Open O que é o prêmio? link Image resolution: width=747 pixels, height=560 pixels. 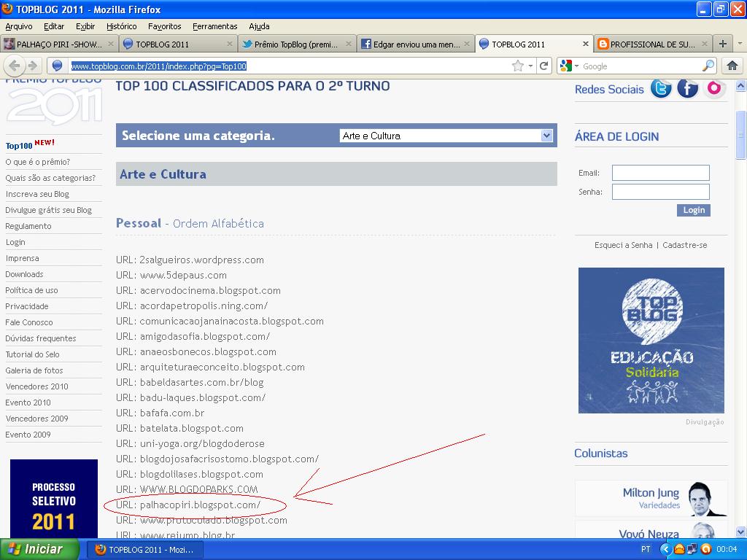pos(38,162)
